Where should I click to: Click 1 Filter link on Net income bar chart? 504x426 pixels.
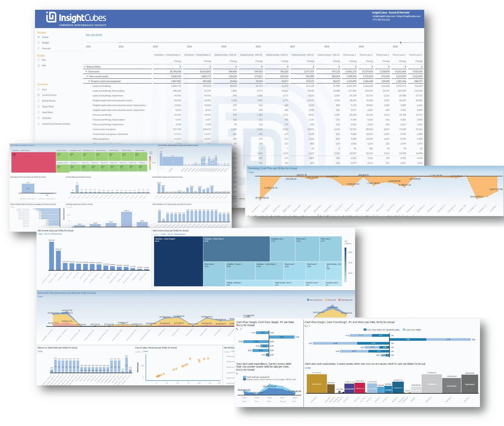[x=40, y=234]
